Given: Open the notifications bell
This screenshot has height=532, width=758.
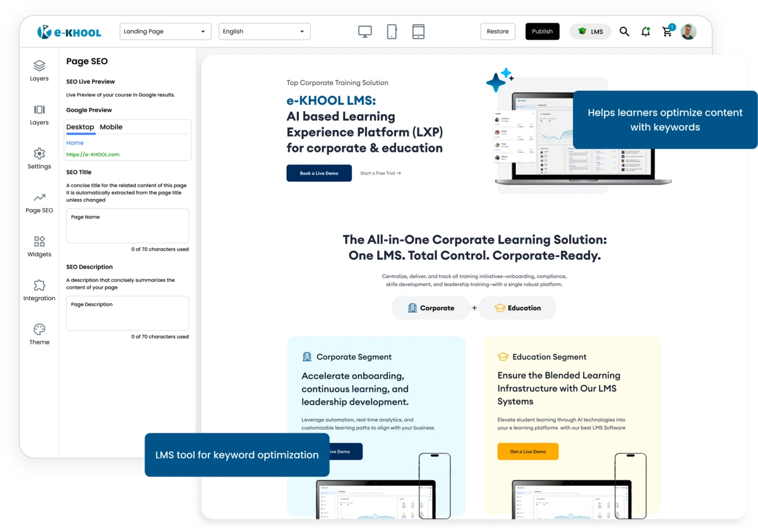Looking at the screenshot, I should [646, 31].
